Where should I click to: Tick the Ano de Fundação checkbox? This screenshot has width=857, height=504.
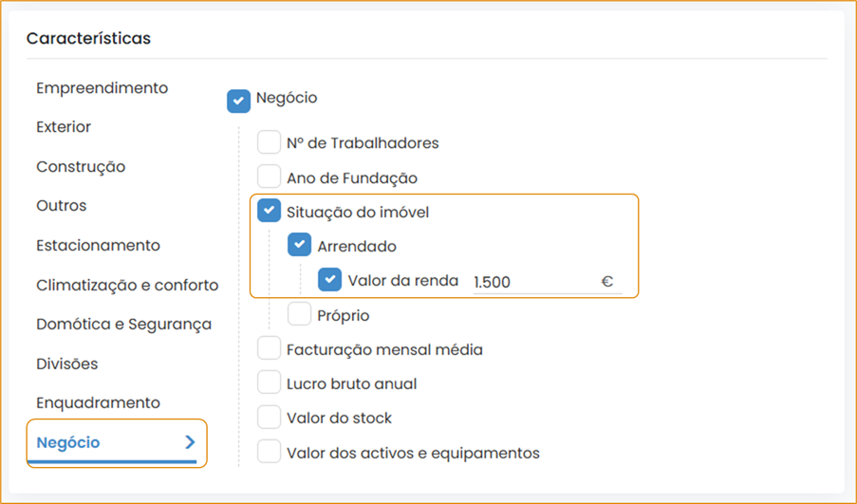pos(270,177)
